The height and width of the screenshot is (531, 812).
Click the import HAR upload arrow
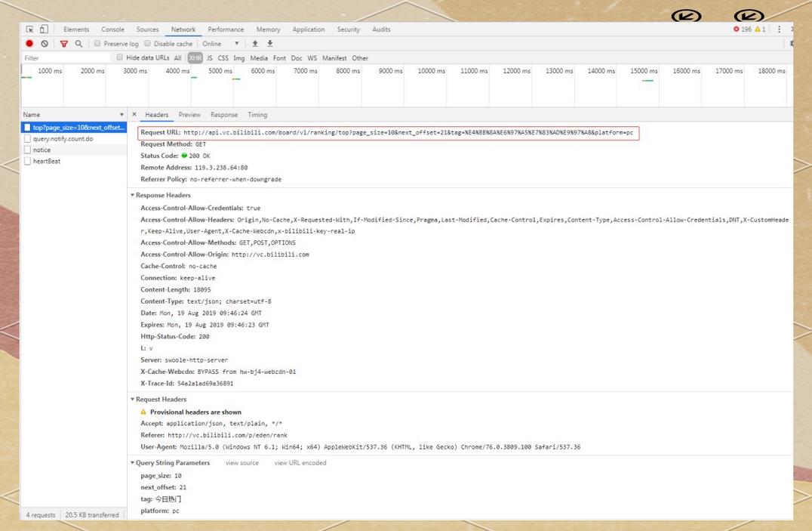coord(255,44)
